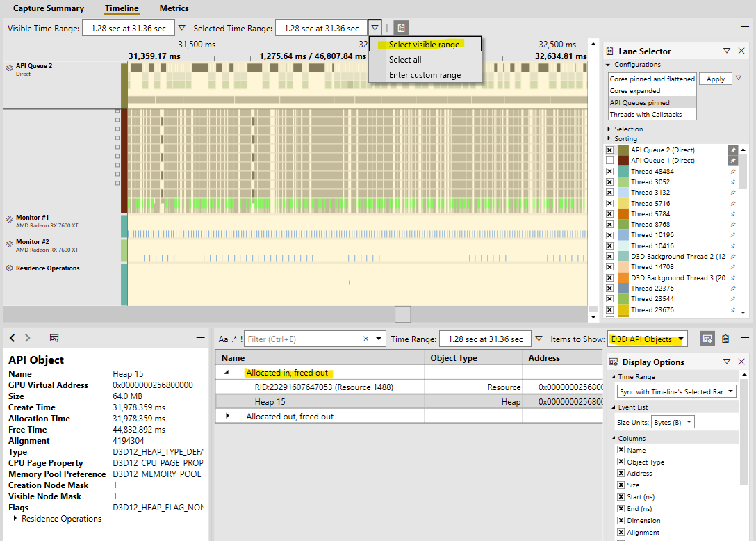The height and width of the screenshot is (541, 756).
Task: Go back in API Object details history
Action: 13,338
